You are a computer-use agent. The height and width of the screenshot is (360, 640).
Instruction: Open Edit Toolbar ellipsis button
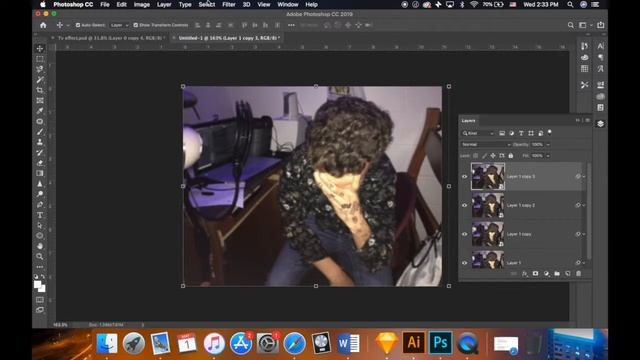[x=40, y=267]
